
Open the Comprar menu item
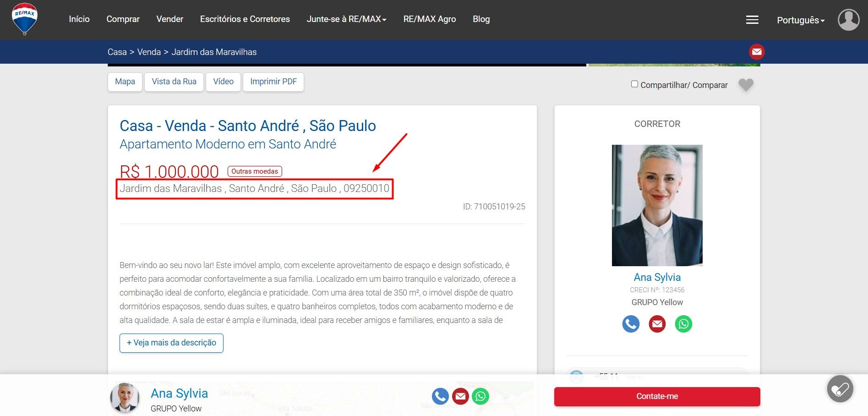point(123,19)
